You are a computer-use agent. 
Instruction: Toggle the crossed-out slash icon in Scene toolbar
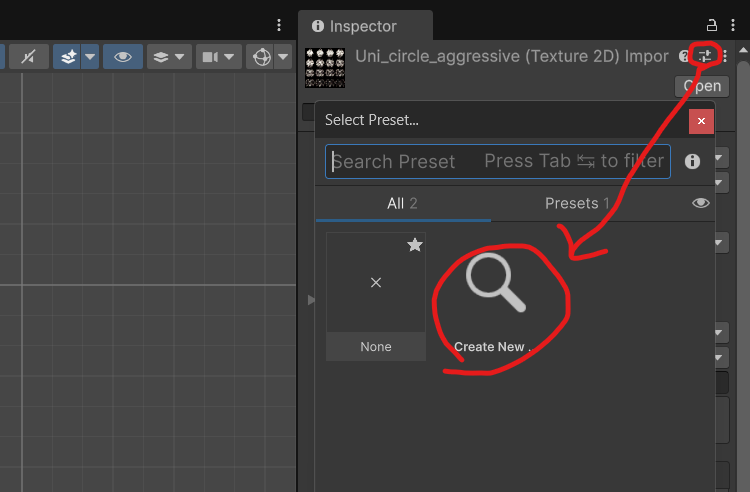pyautogui.click(x=28, y=57)
